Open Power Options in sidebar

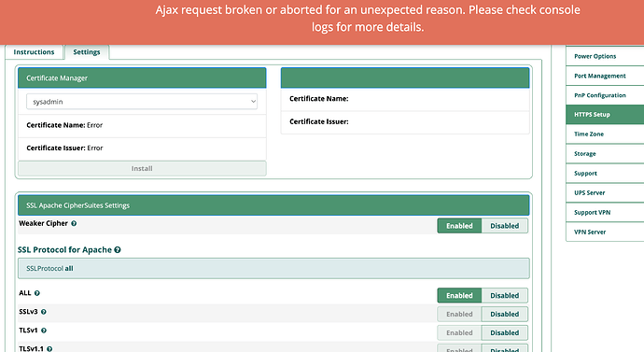click(x=605, y=56)
